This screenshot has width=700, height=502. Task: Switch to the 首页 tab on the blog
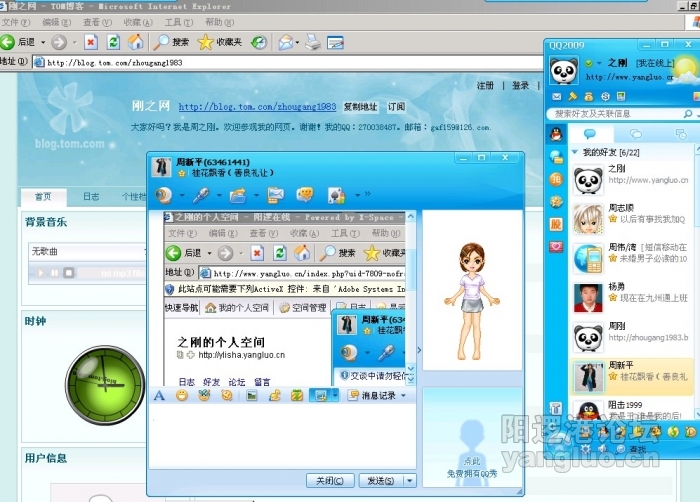click(x=44, y=197)
